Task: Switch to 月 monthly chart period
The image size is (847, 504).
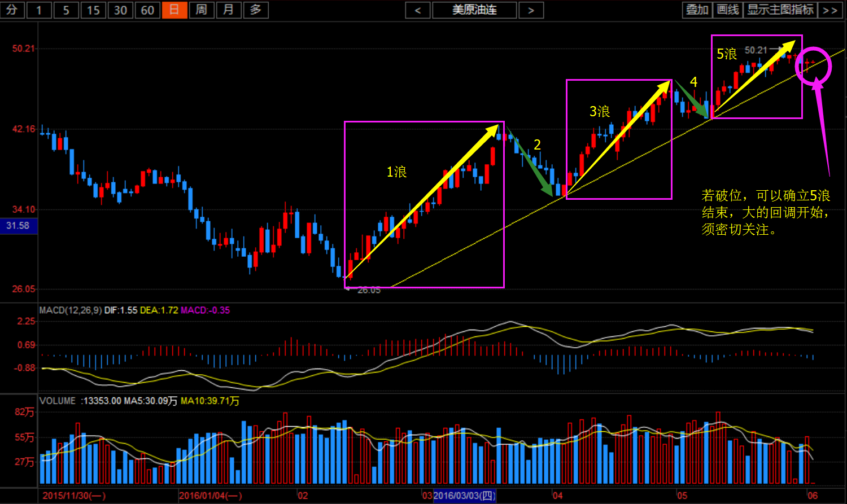Action: coord(229,10)
